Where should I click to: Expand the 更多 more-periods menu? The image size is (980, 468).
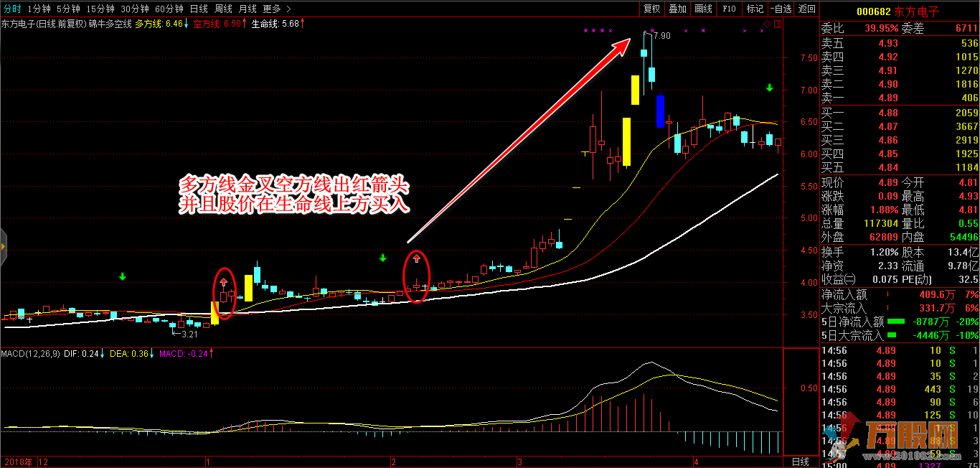(x=276, y=9)
